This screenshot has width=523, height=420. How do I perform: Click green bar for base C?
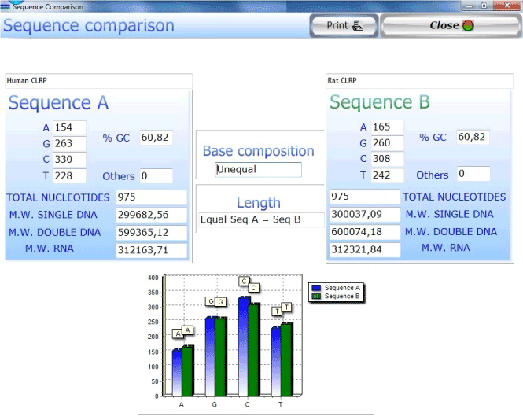point(253,350)
